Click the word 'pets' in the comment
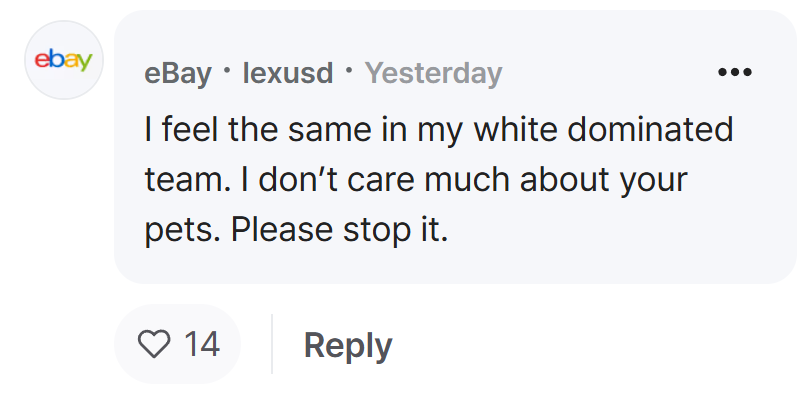 click(x=181, y=233)
